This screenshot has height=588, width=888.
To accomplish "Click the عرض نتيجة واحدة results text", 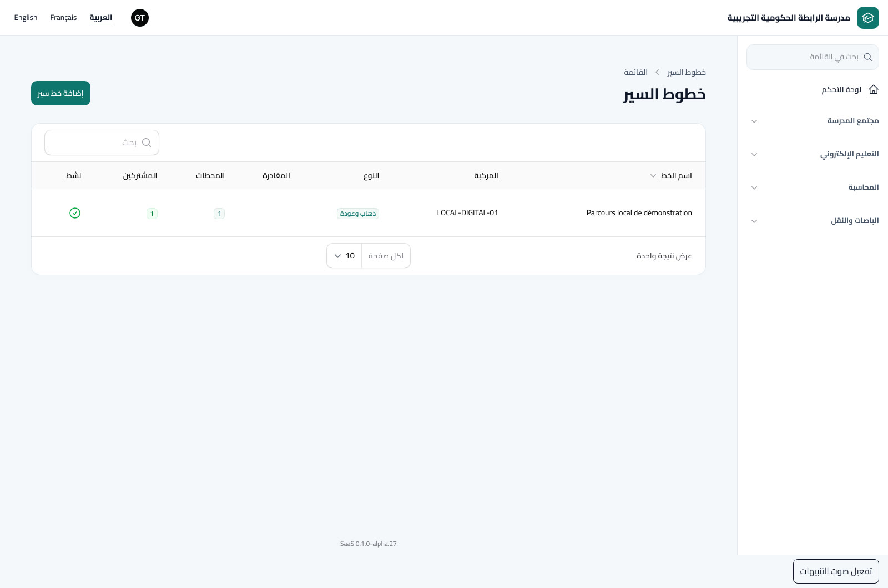I will pos(664,256).
